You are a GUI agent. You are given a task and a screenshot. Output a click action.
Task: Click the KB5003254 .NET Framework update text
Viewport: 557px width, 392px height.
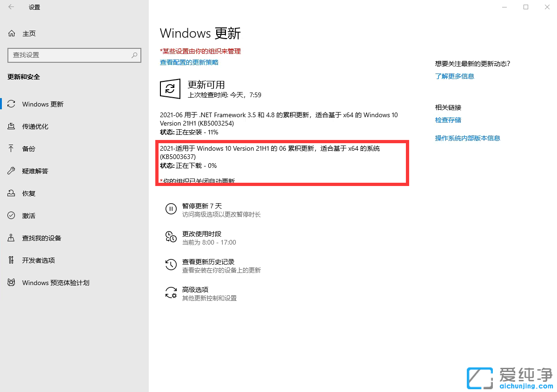point(279,119)
